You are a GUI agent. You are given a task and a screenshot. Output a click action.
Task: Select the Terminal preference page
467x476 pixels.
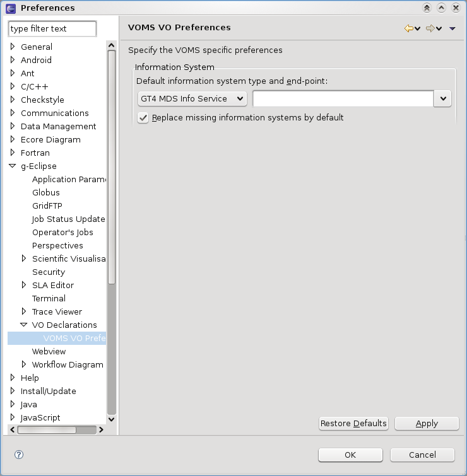pos(49,298)
